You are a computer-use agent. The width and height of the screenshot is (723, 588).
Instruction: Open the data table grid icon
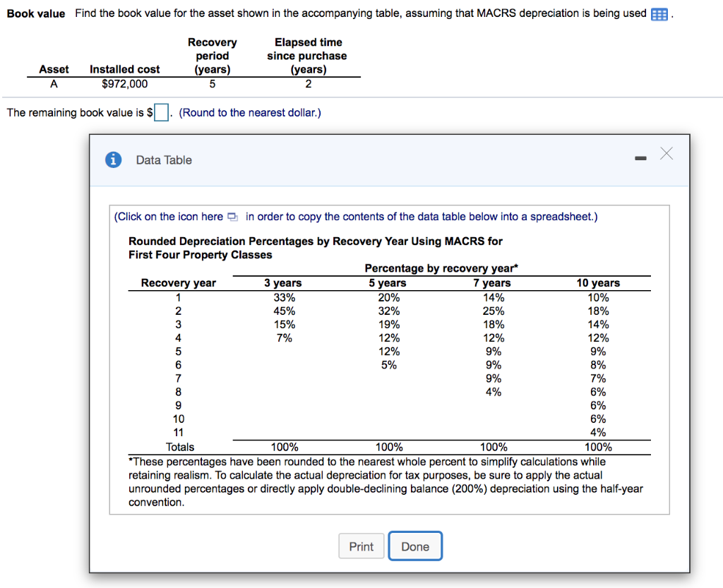(659, 15)
